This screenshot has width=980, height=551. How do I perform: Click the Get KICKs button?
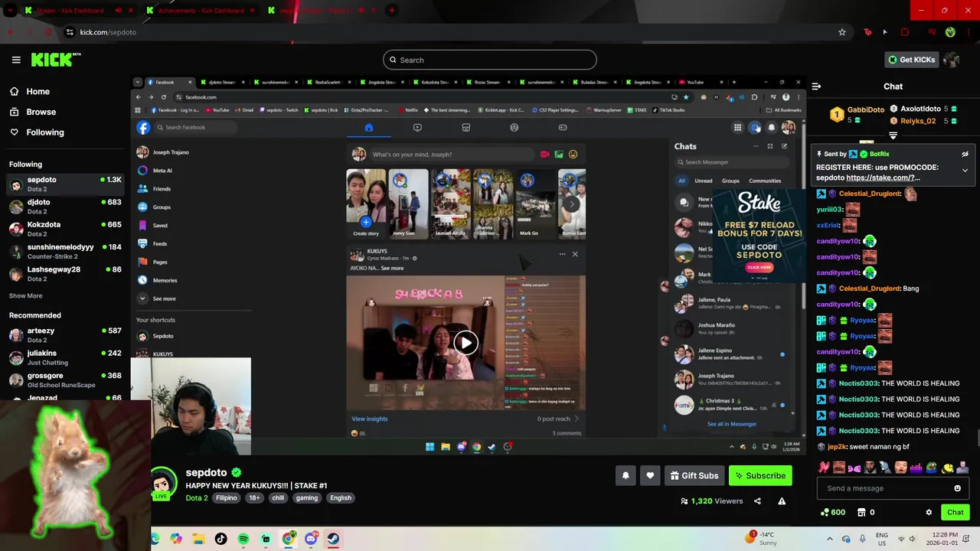pos(911,60)
